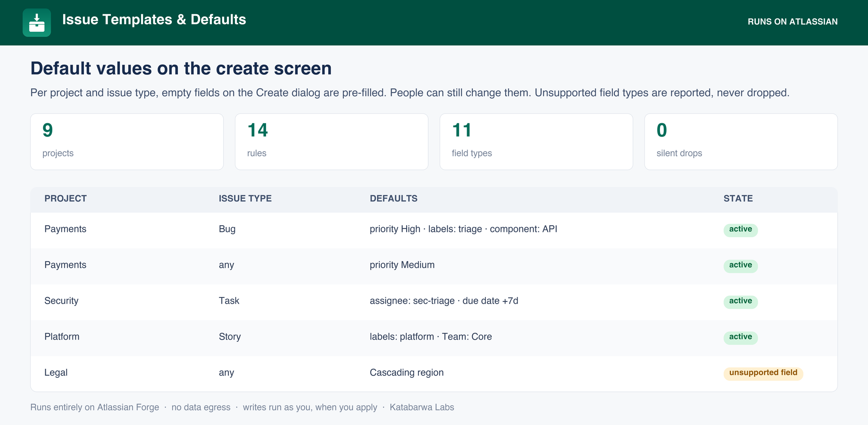Select the Security project cell
868x425 pixels.
coord(61,301)
